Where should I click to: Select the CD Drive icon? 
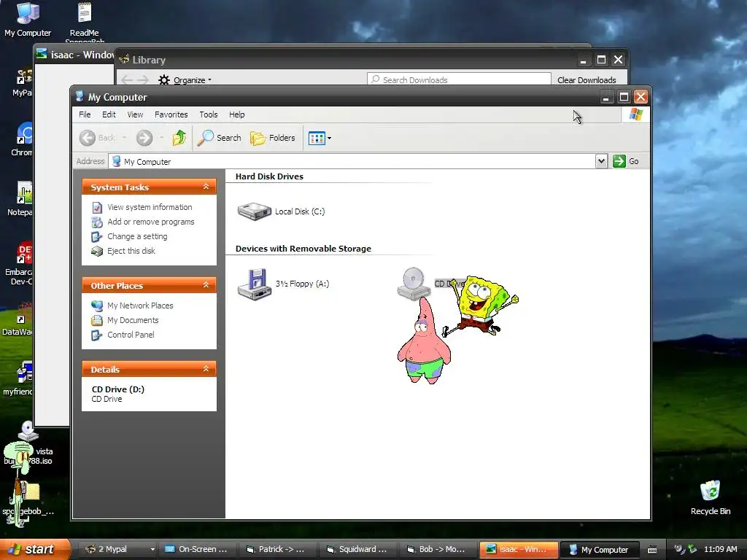point(413,284)
